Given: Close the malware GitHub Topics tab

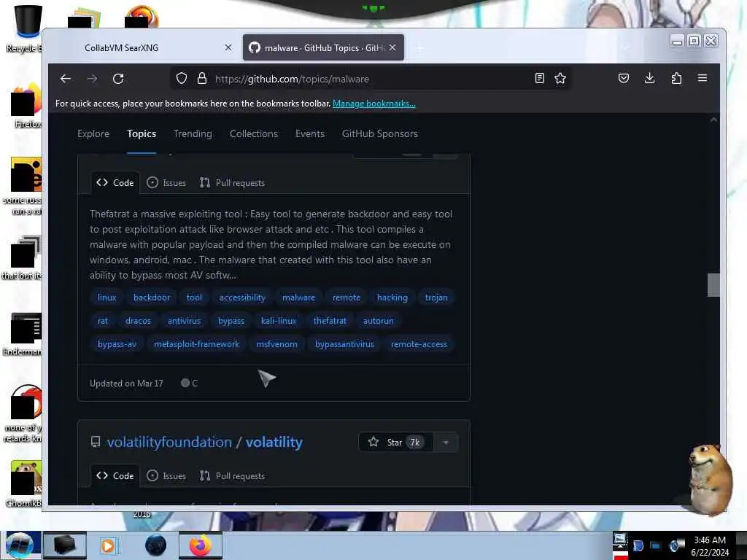Looking at the screenshot, I should coord(392,47).
